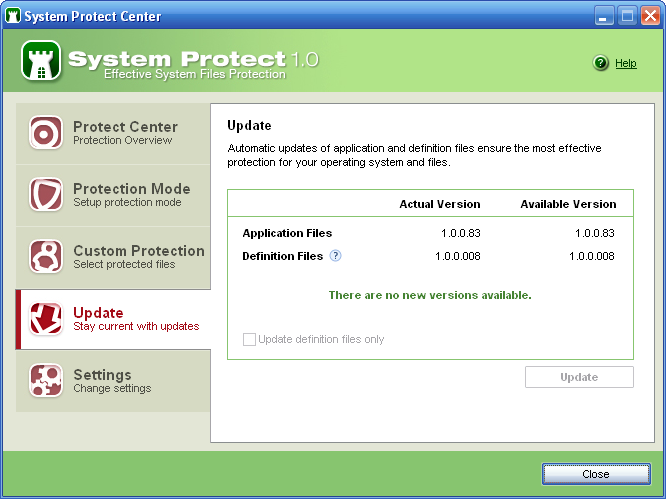Click the 'Select protected files' subtitle
The image size is (666, 499).
pos(124,264)
